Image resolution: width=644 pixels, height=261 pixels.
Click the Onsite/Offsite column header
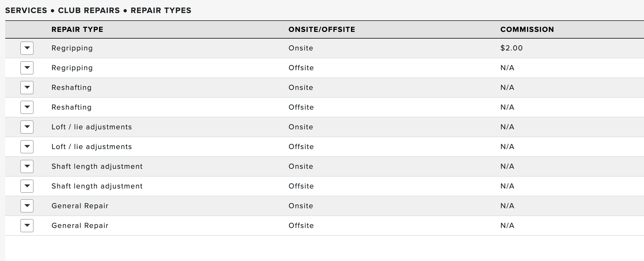point(322,30)
